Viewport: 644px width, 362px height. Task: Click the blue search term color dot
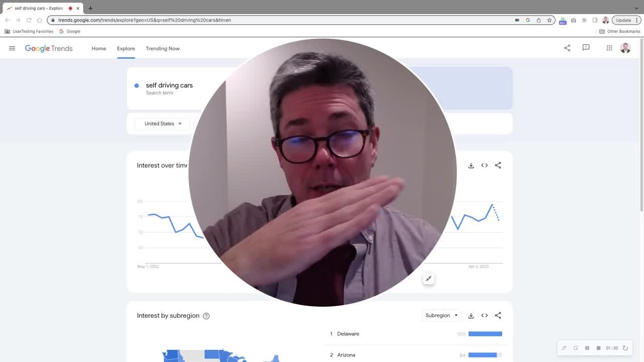(136, 85)
